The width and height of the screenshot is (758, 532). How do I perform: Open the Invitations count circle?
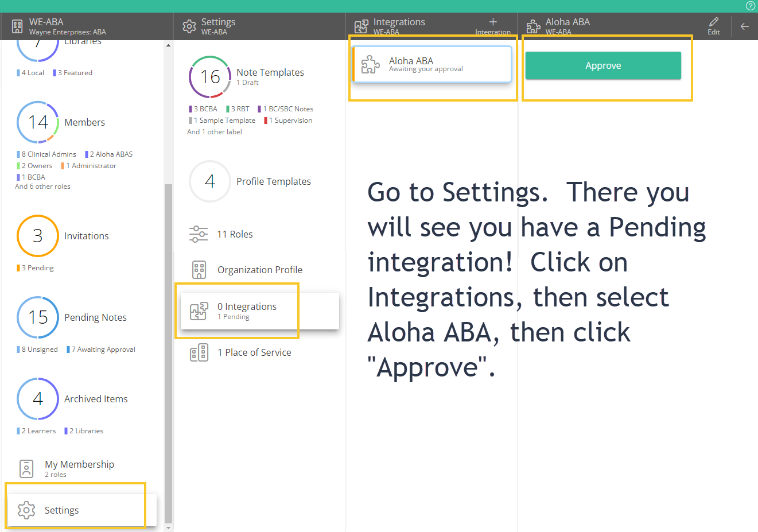click(x=38, y=236)
